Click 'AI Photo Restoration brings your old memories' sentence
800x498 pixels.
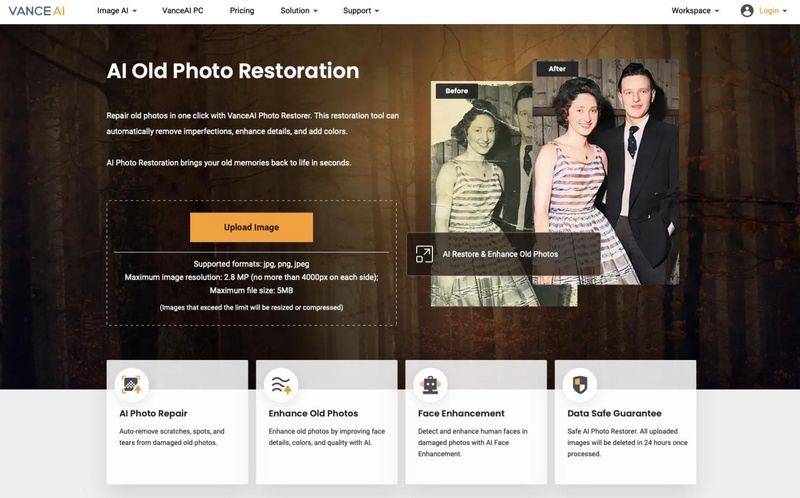[229, 163]
